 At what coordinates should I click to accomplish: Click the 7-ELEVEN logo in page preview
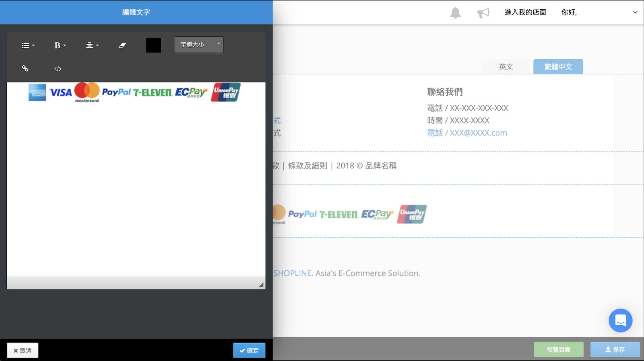pyautogui.click(x=339, y=215)
